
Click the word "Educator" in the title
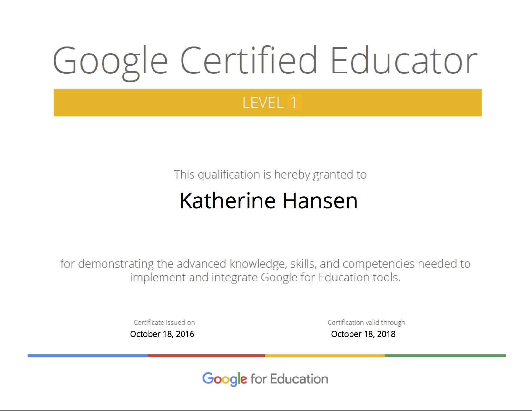tap(404, 61)
